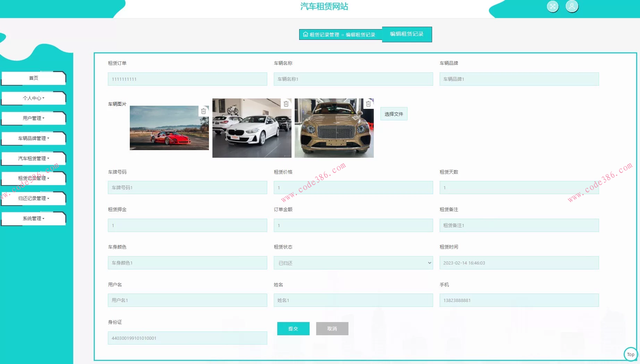Click 选择文件 to upload a vehicle image
Image resolution: width=640 pixels, height=364 pixels.
(x=394, y=114)
